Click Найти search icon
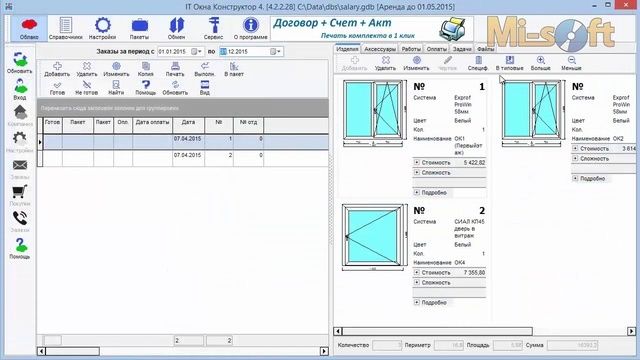This screenshot has width=640, height=360. tap(116, 87)
